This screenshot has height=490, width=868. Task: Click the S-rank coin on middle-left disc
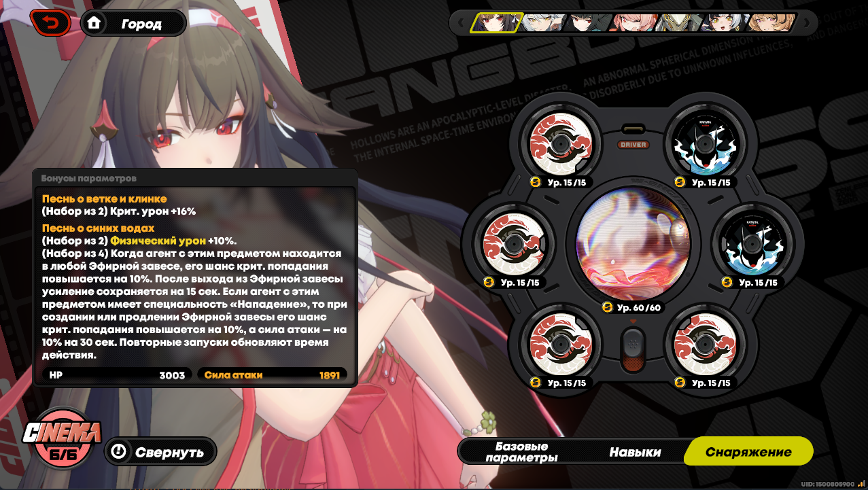[x=489, y=282]
